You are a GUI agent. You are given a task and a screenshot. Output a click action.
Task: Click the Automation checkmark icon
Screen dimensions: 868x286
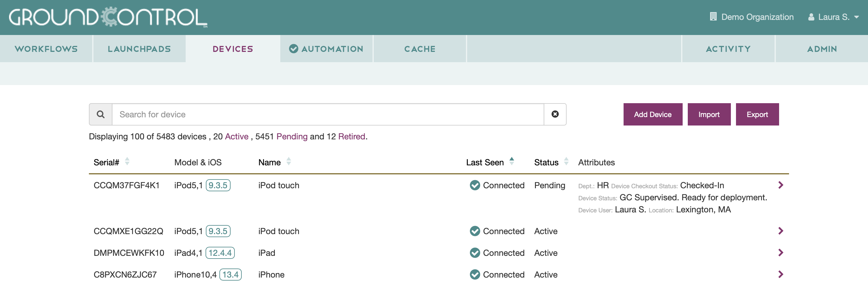pos(294,49)
